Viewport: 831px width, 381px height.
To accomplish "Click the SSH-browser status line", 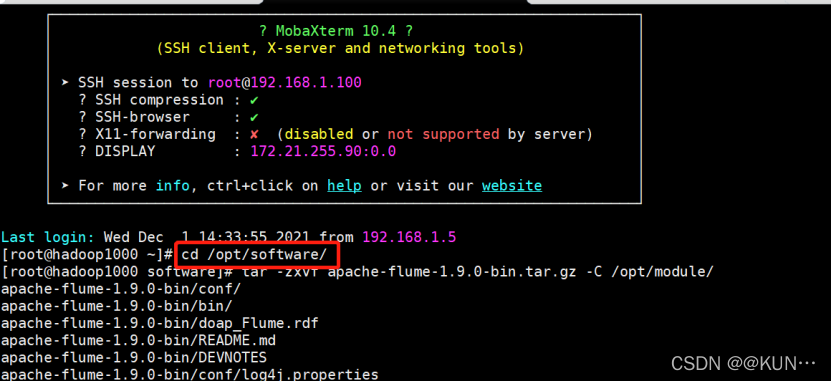I will click(169, 117).
